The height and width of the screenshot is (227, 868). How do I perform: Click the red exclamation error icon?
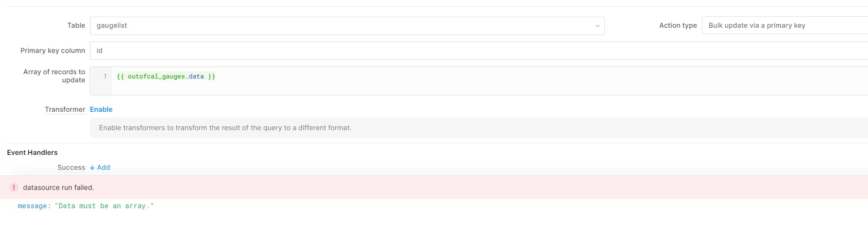point(14,187)
